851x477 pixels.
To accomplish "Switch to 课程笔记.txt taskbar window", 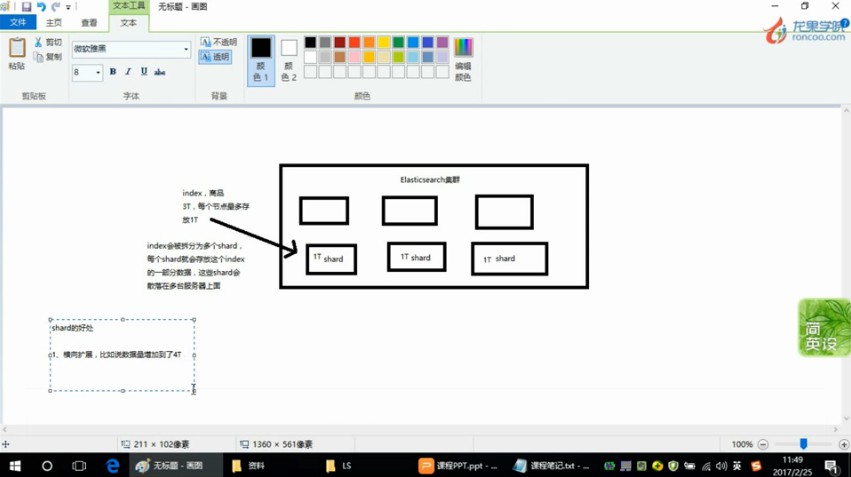I will 551,466.
